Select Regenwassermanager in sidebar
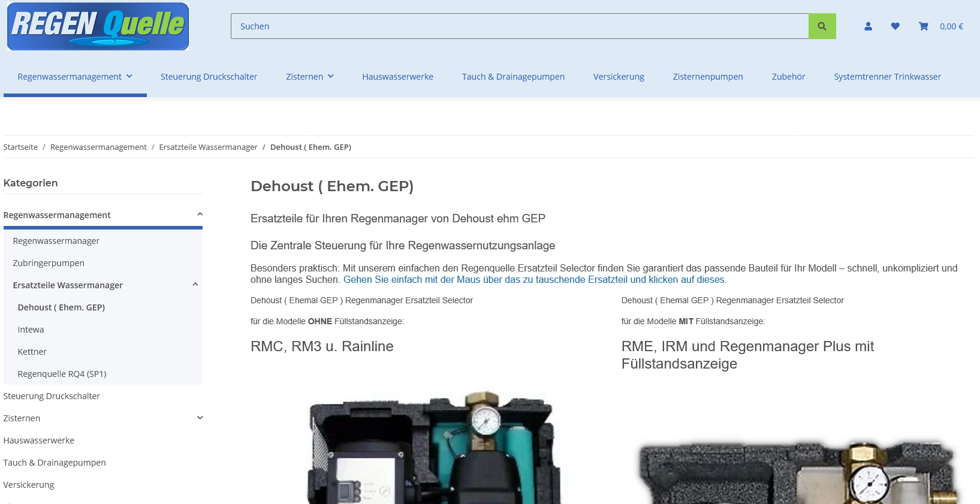Viewport: 980px width, 504px height. coord(56,241)
